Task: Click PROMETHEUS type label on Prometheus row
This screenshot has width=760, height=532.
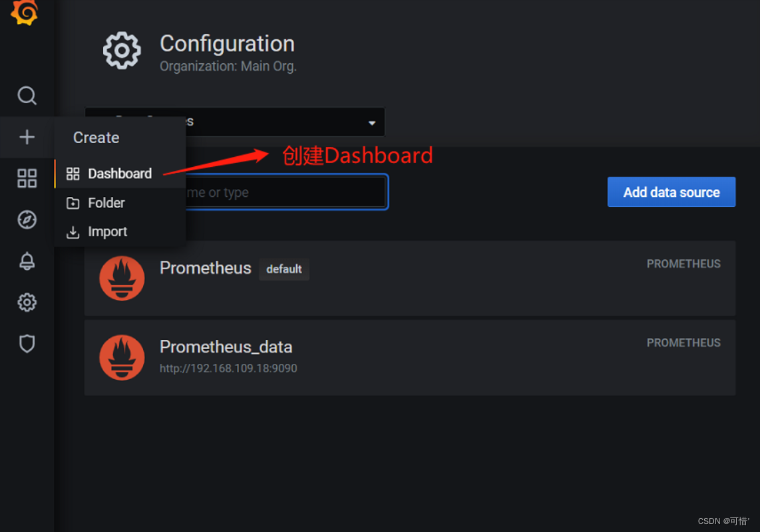Action: point(683,264)
